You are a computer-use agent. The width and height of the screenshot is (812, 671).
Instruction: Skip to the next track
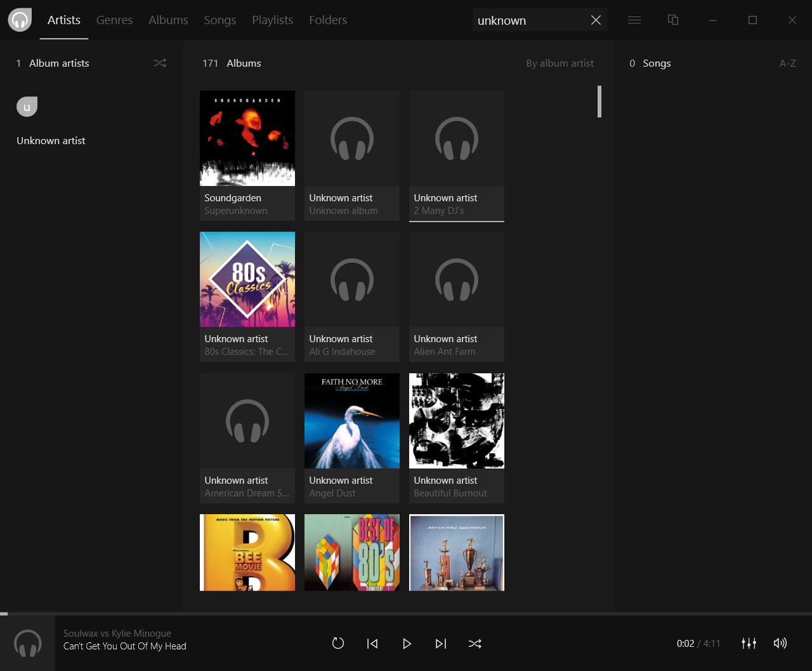click(x=441, y=643)
